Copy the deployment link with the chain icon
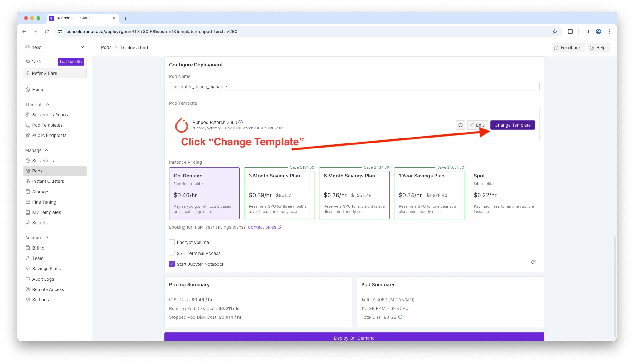Viewport: 634px width, 364px height. 534,261
